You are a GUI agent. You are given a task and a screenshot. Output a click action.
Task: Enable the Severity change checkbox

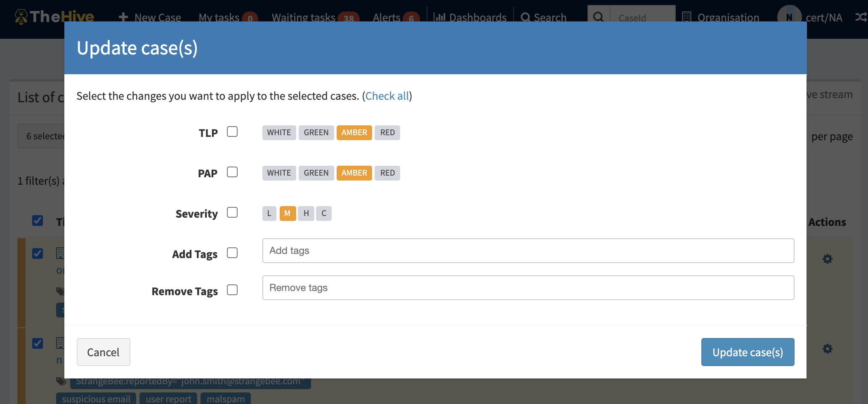tap(232, 212)
